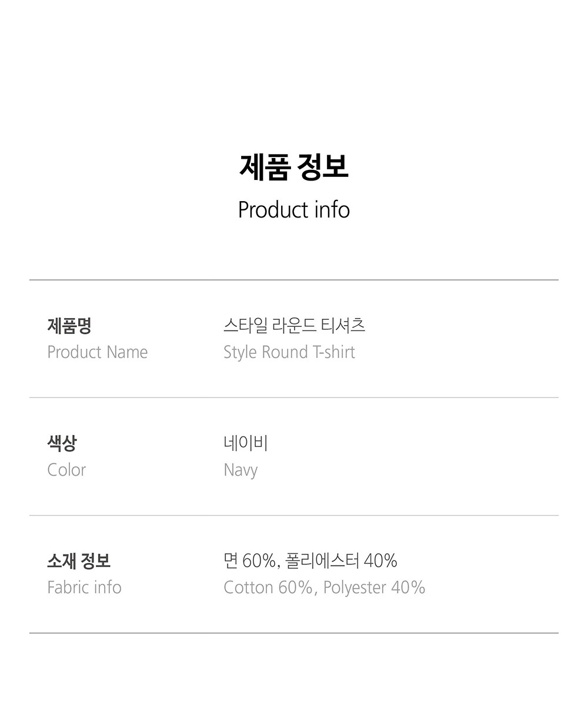The height and width of the screenshot is (709, 588).
Task: Click the divider between Color and Fabric info
Action: [x=294, y=516]
